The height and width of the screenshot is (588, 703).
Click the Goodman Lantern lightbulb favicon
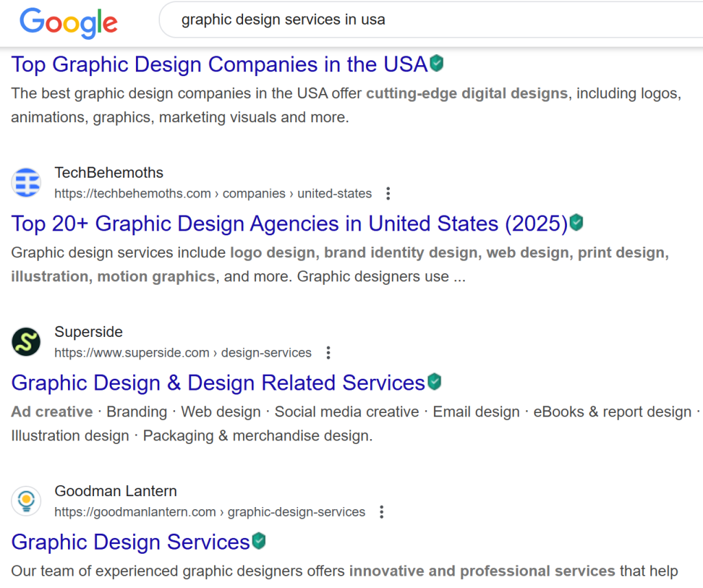pos(26,501)
